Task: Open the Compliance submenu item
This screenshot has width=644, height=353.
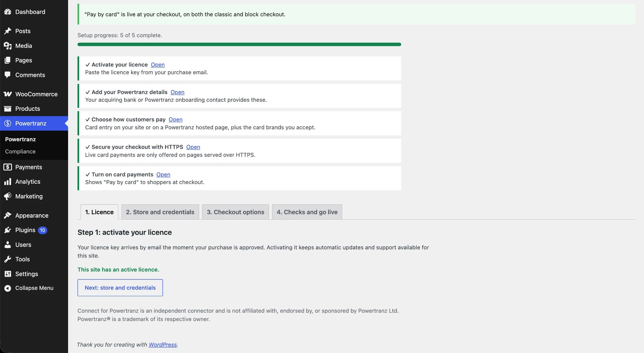Action: pos(20,151)
